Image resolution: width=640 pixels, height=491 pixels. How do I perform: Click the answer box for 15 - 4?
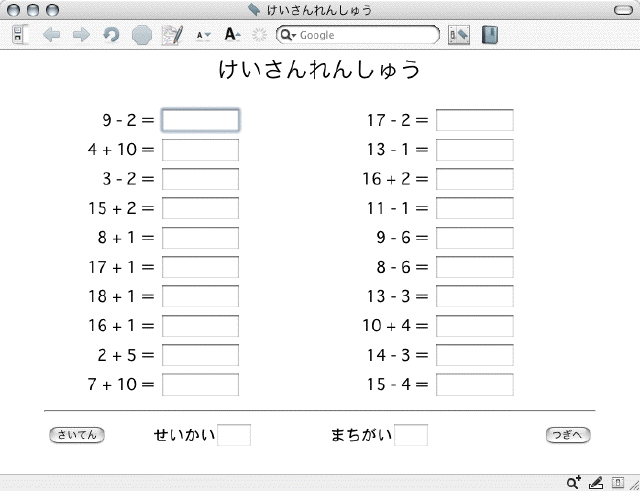tap(474, 385)
